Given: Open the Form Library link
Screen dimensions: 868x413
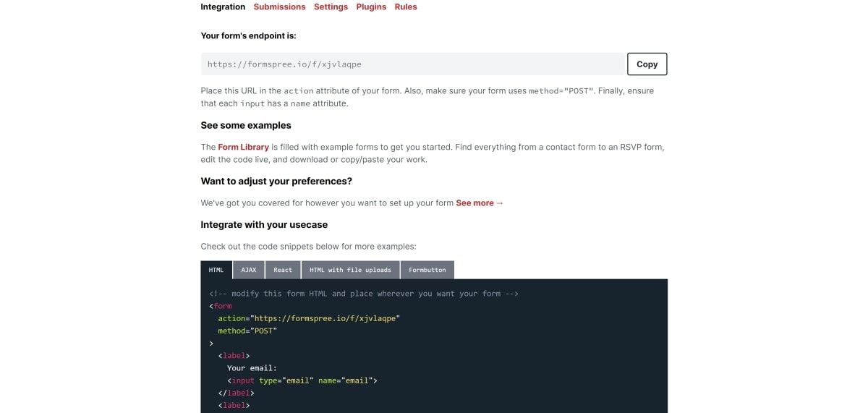Looking at the screenshot, I should click(x=243, y=147).
